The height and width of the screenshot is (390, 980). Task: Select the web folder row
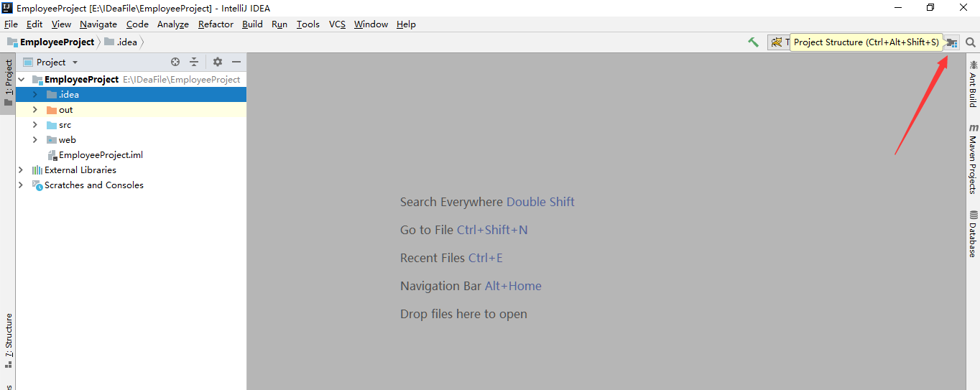coord(131,140)
